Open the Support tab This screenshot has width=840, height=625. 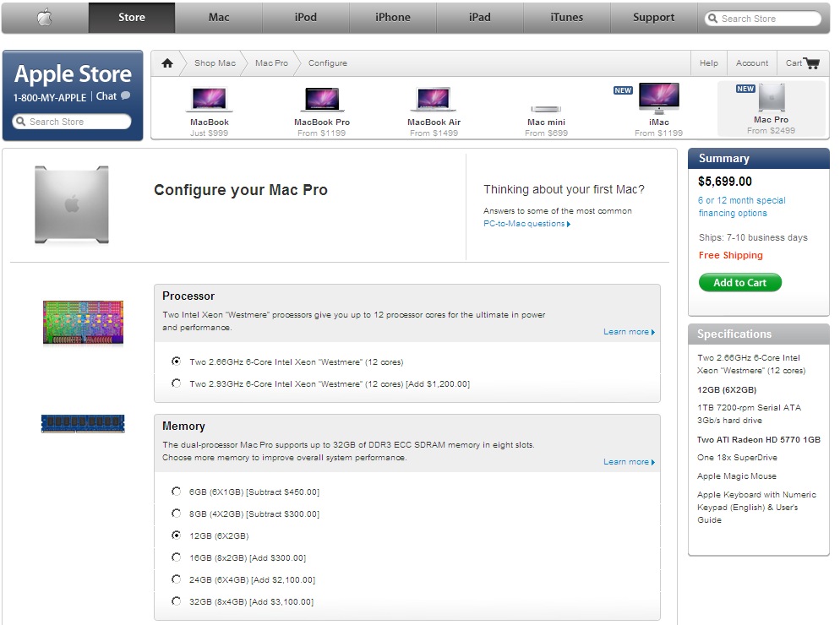tap(653, 18)
